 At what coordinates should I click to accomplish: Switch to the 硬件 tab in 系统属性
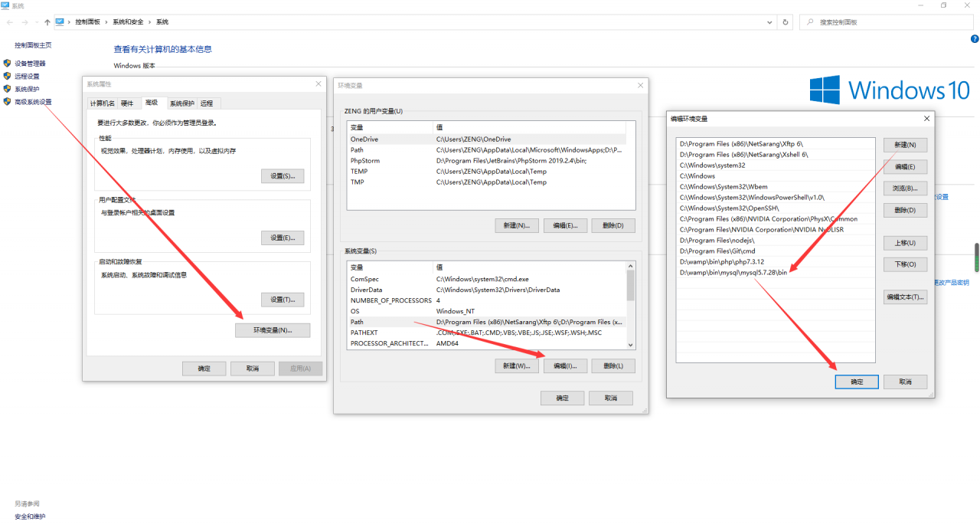[x=127, y=103]
